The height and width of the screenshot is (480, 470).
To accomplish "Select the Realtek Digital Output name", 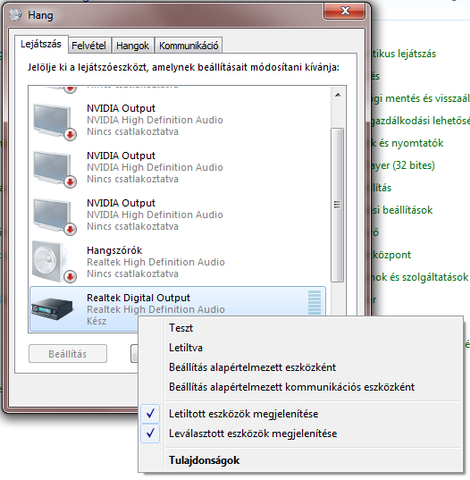I will point(138,298).
